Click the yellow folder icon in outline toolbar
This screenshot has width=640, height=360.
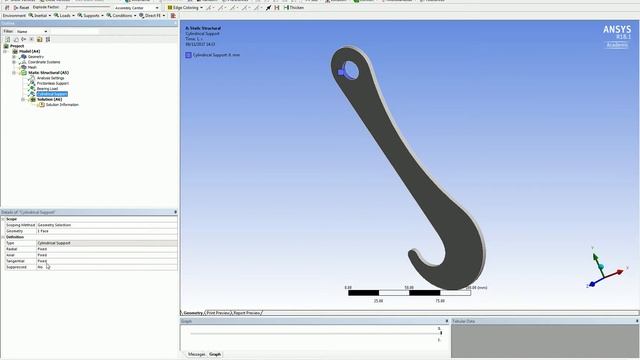click(40, 40)
